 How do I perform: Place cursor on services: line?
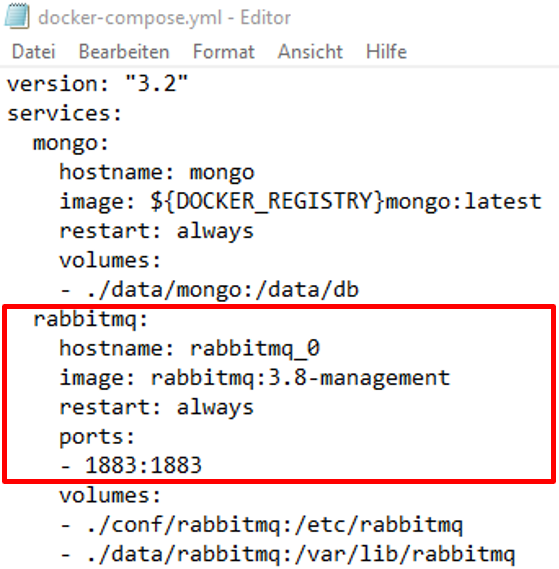64,113
